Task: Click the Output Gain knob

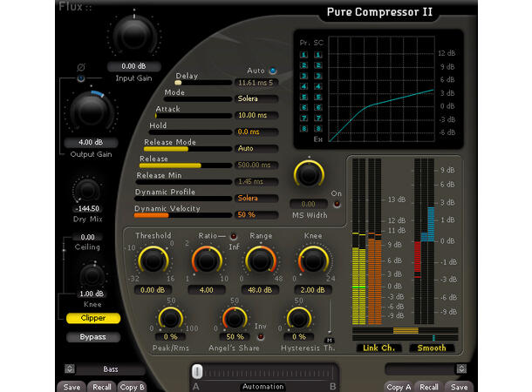Action: [x=92, y=112]
